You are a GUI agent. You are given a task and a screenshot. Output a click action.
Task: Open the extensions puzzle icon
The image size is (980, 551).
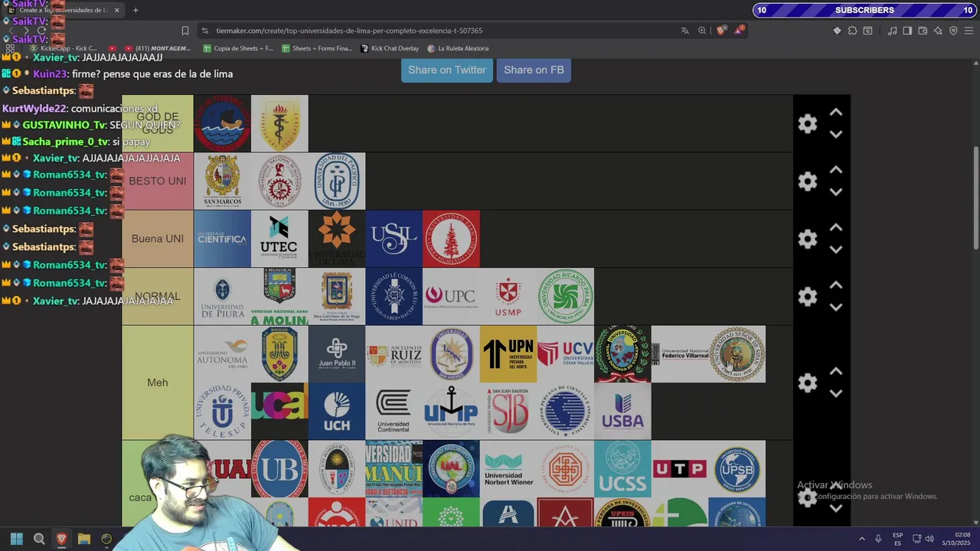pyautogui.click(x=852, y=31)
